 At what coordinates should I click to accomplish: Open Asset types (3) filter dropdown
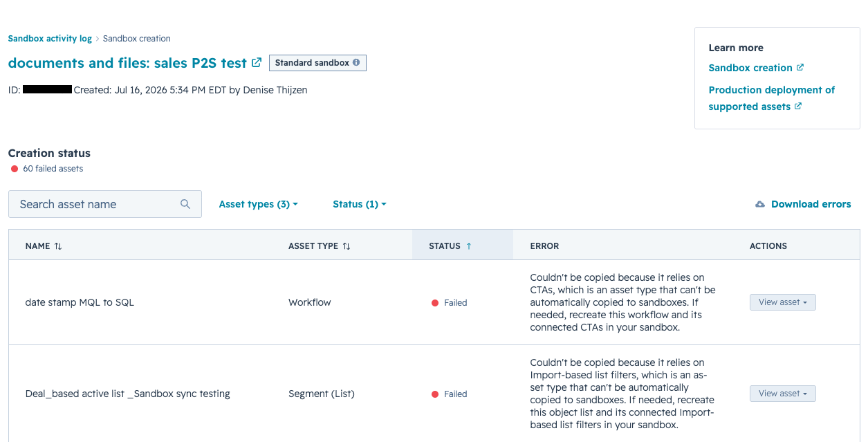click(259, 204)
